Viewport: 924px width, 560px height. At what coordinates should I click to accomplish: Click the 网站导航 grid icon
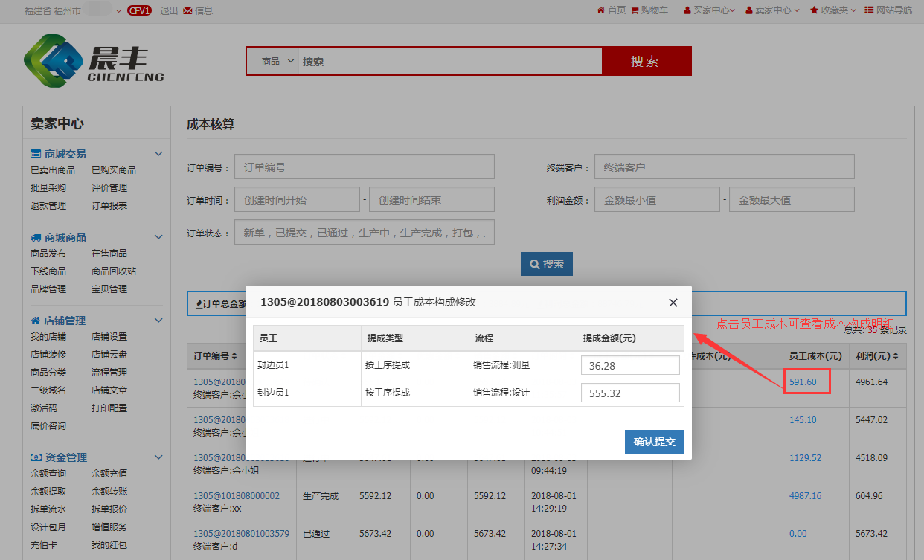click(869, 10)
